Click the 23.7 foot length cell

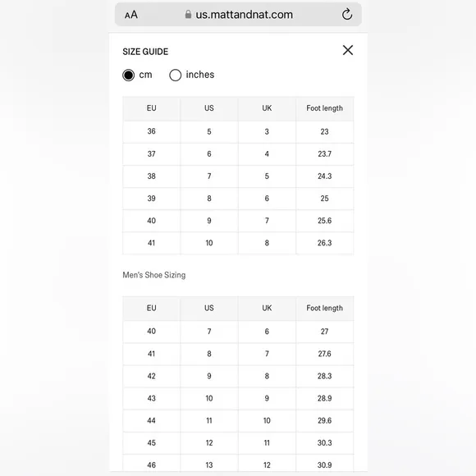pyautogui.click(x=324, y=154)
